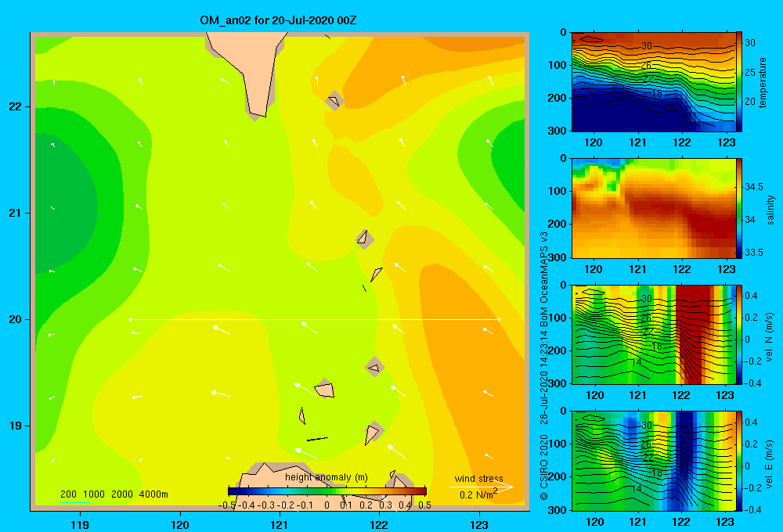Screen dimensions: 783x532
Task: Click the temperature color scale bar
Action: 739,82
